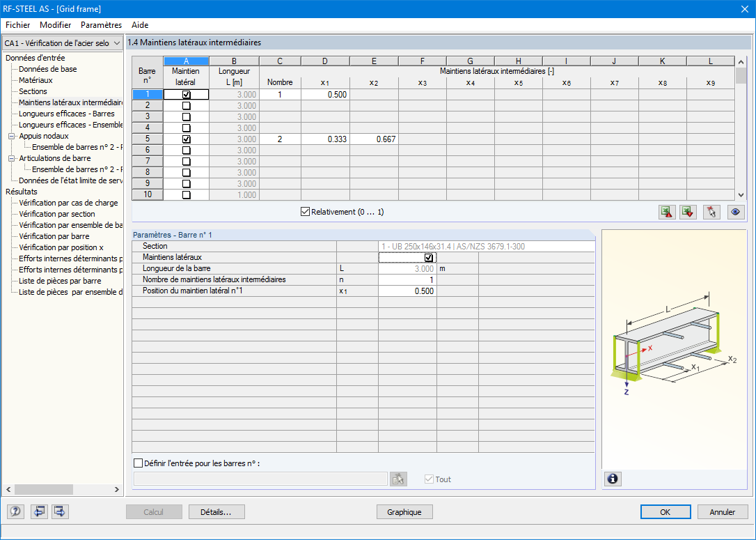Click the Section value UB 250x146x31.4
The image size is (756, 540).
[x=487, y=247]
